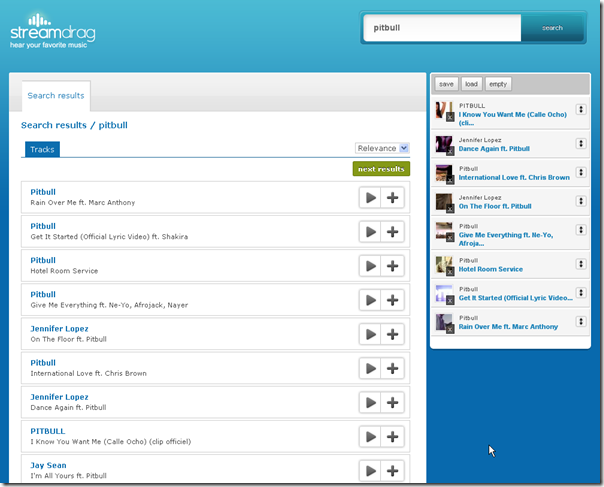604x487 pixels.
Task: Play I Know You Want Me search result
Action: click(x=370, y=437)
